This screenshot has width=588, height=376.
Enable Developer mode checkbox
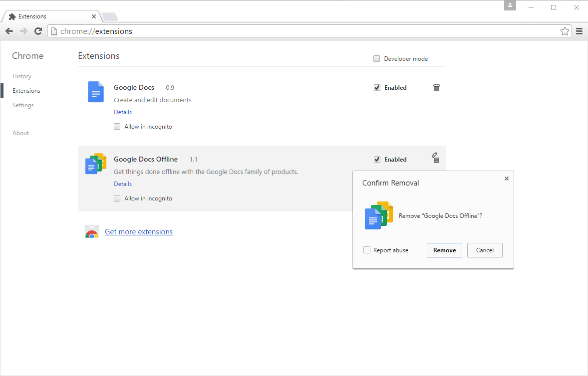(x=376, y=59)
